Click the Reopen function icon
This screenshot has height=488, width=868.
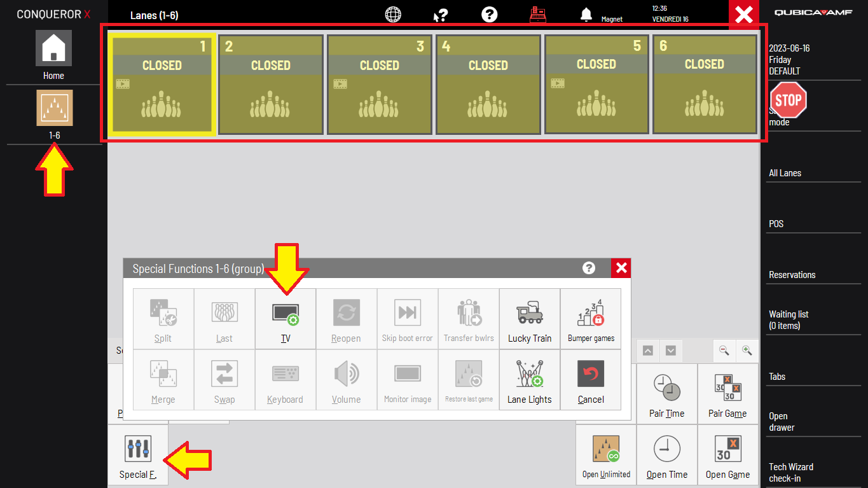[x=347, y=319]
